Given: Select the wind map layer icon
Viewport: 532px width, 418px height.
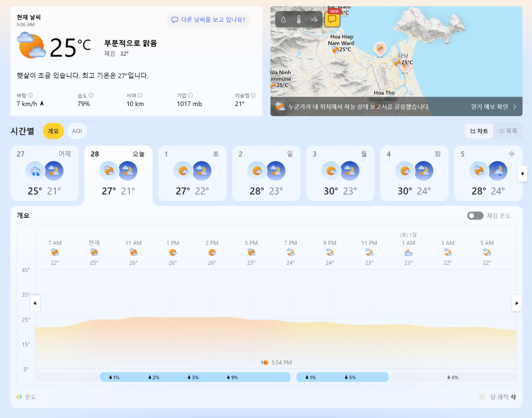Looking at the screenshot, I should click(314, 20).
